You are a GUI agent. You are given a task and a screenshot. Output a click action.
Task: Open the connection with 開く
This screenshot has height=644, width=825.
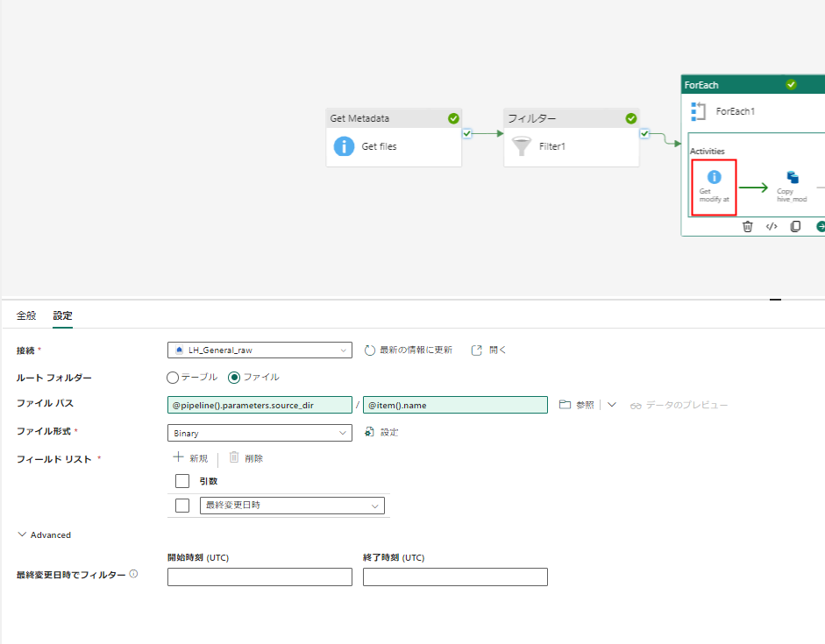489,350
